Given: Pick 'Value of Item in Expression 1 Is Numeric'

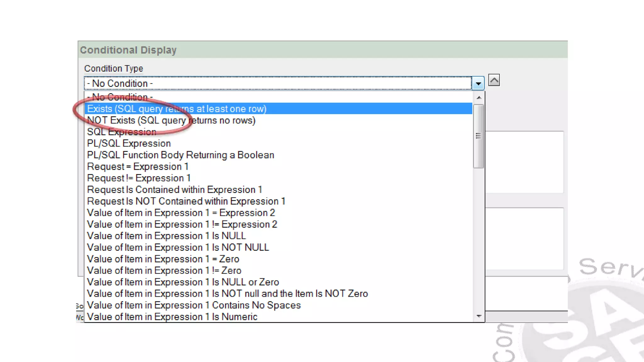Looking at the screenshot, I should pyautogui.click(x=172, y=317).
